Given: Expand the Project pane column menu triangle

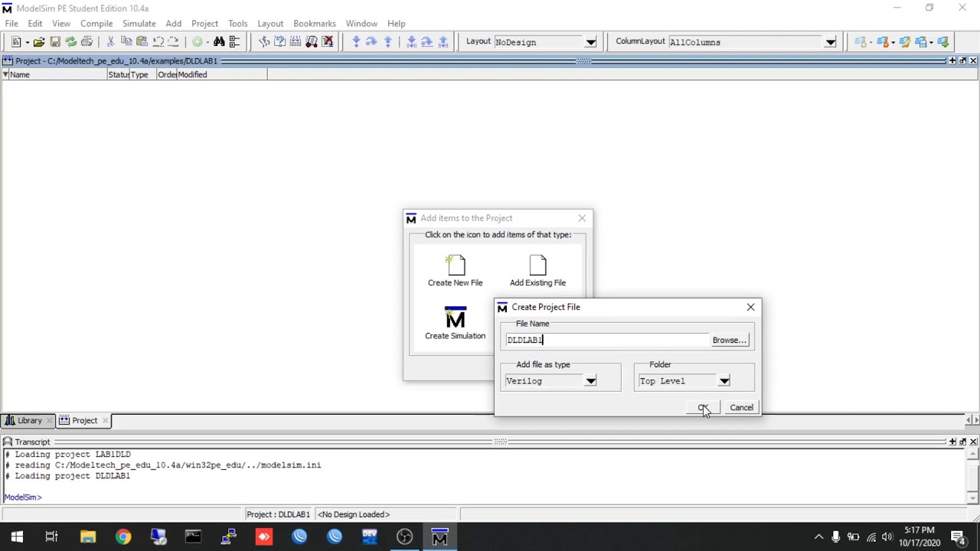Looking at the screenshot, I should 5,74.
